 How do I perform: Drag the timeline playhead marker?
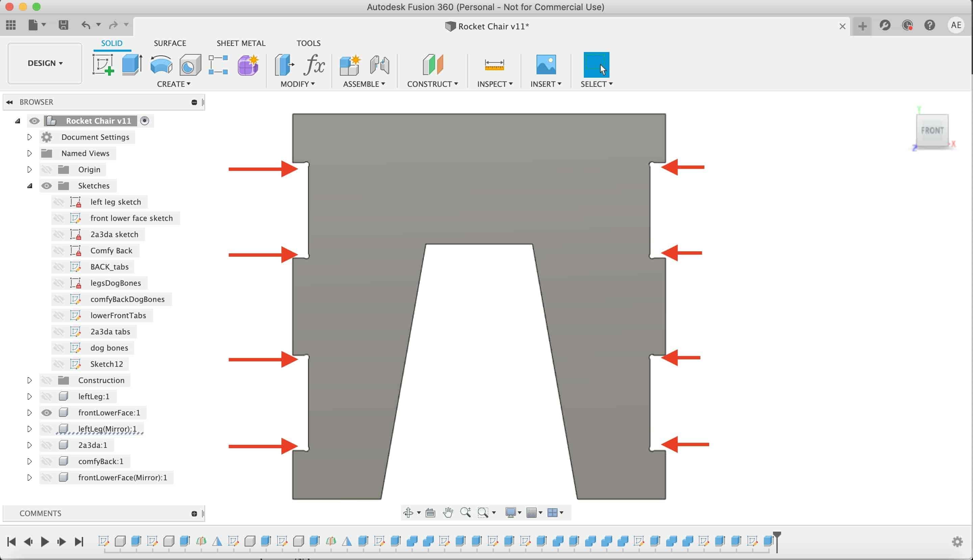point(777,540)
